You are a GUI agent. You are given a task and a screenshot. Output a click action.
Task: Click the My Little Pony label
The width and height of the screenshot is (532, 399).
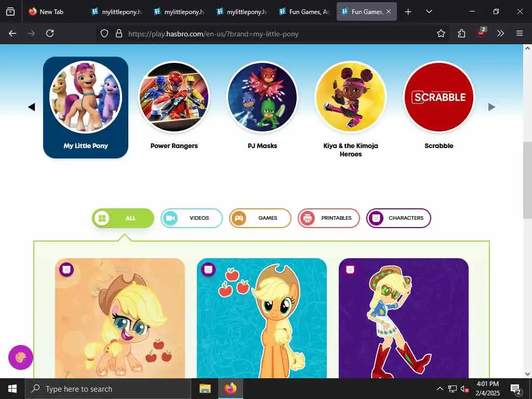click(x=86, y=146)
